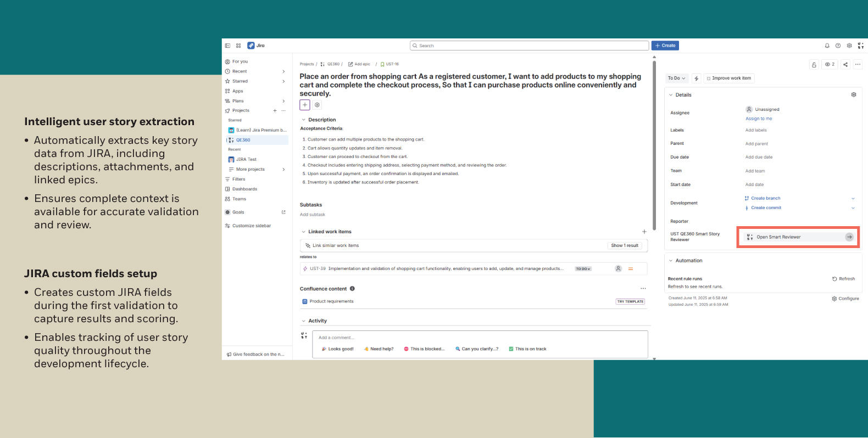Open the UST profile avatar in top bar
This screenshot has width=868, height=438.
pyautogui.click(x=861, y=46)
